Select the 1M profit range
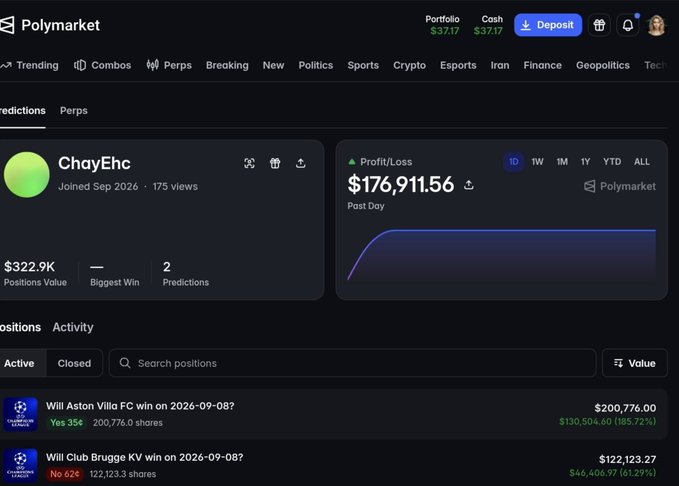 (x=562, y=162)
